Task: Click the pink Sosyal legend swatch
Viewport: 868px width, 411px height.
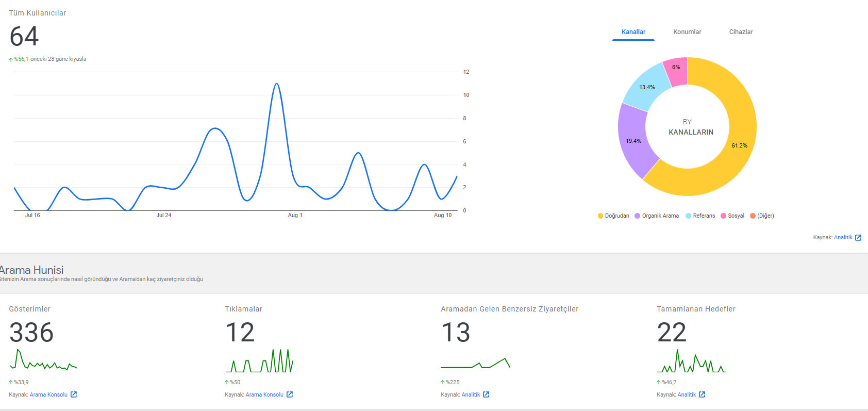Action: (x=724, y=216)
